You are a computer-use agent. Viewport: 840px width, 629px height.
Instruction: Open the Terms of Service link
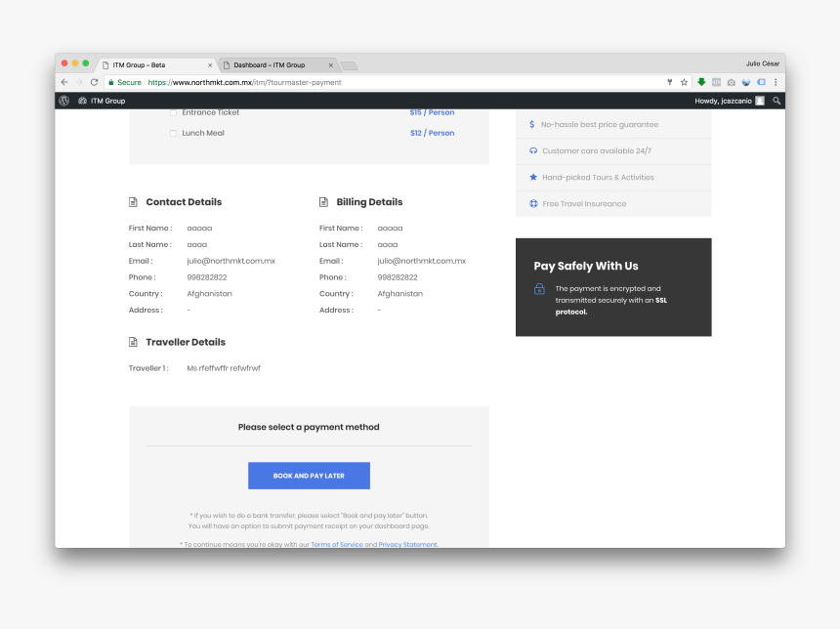[337, 544]
